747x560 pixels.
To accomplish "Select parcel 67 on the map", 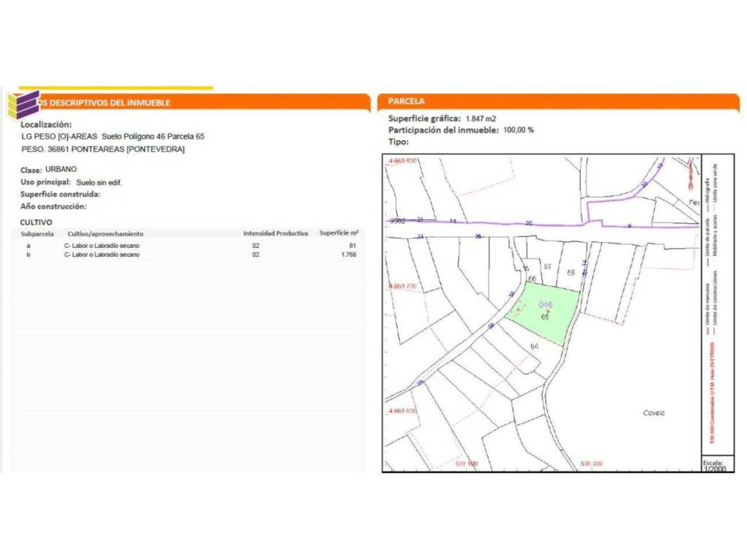I will [547, 267].
